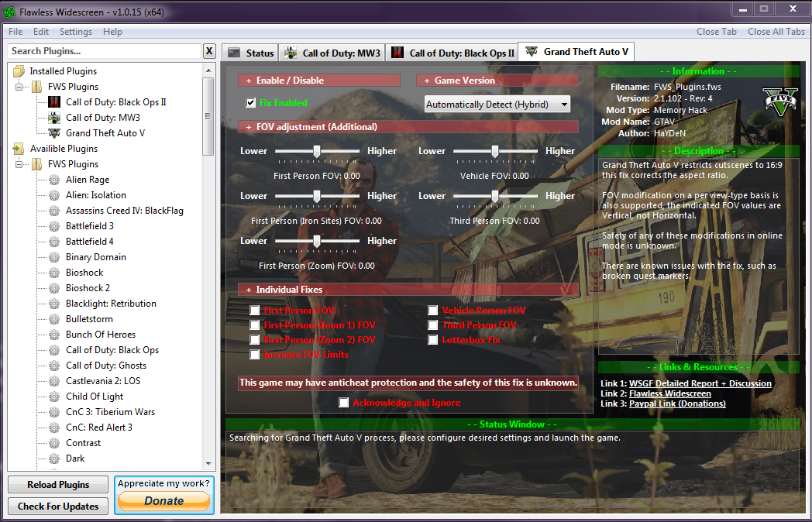Open the WSGF Detailed Report + Discussion link

click(700, 383)
